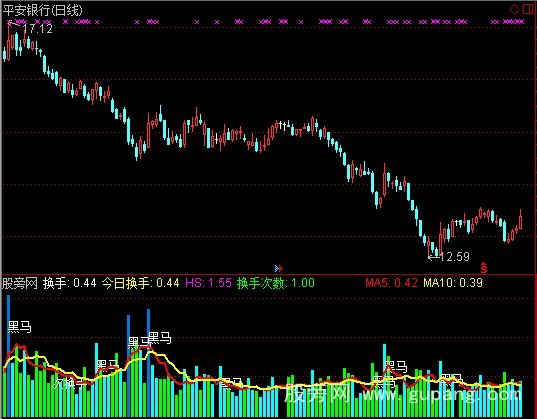Click the 换手次数: 1.00 value
537x419 pixels.
tap(276, 283)
